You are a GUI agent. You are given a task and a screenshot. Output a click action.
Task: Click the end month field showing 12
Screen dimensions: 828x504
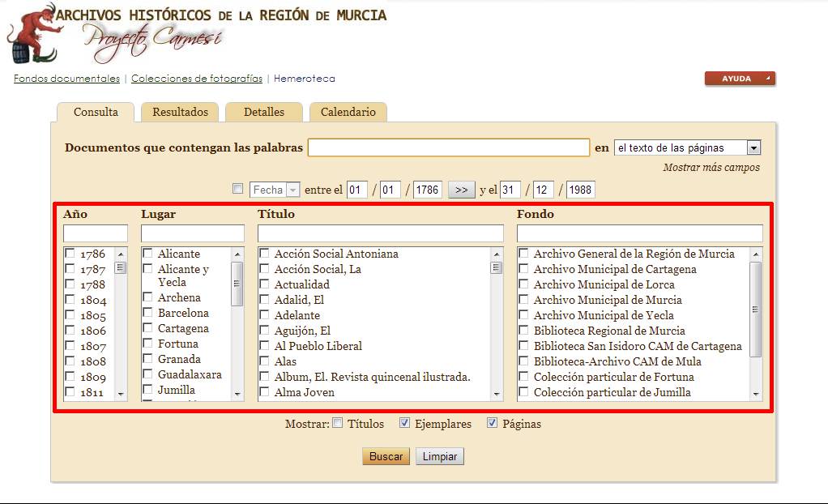pyautogui.click(x=544, y=190)
